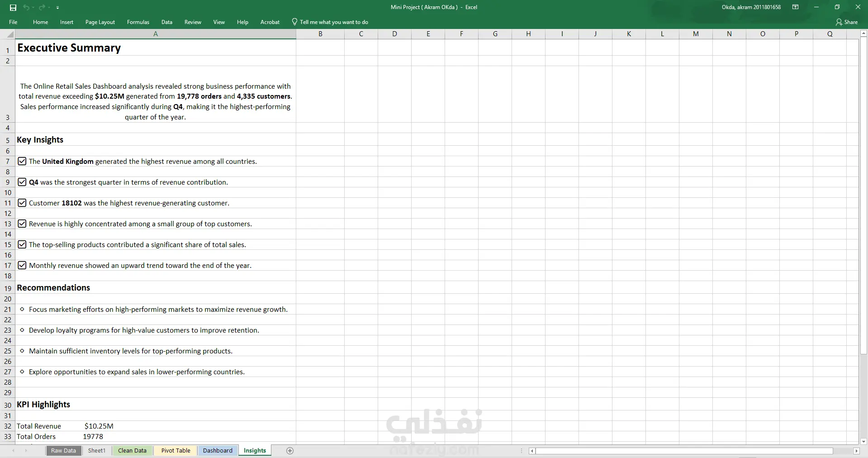Viewport: 868px width, 458px height.
Task: Click the Share button label
Action: [x=851, y=22]
